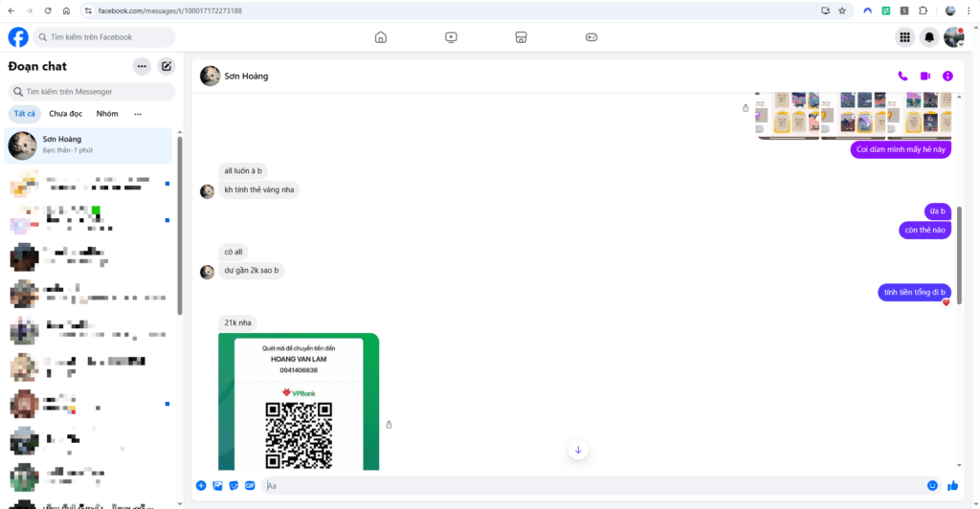Click the Tìm kiếm trên Facebook search box
Image resolution: width=980 pixels, height=509 pixels.
[x=103, y=37]
